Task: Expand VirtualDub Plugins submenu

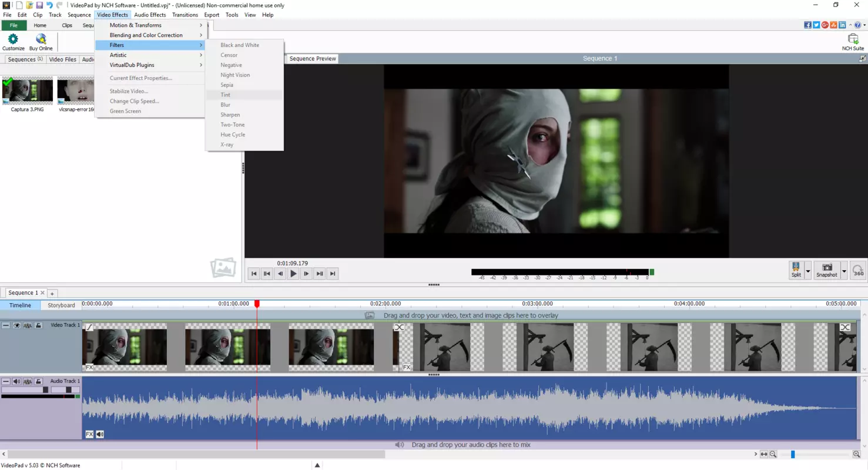Action: point(150,65)
